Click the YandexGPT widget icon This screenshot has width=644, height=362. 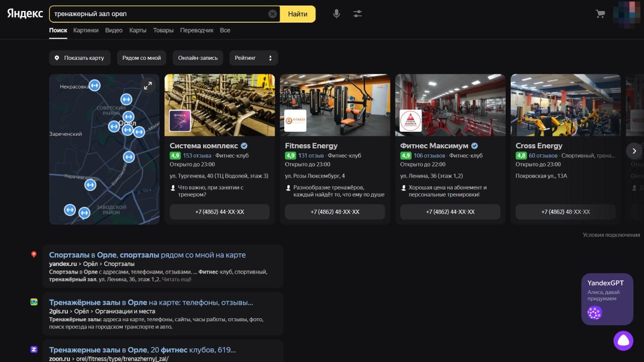[594, 312]
